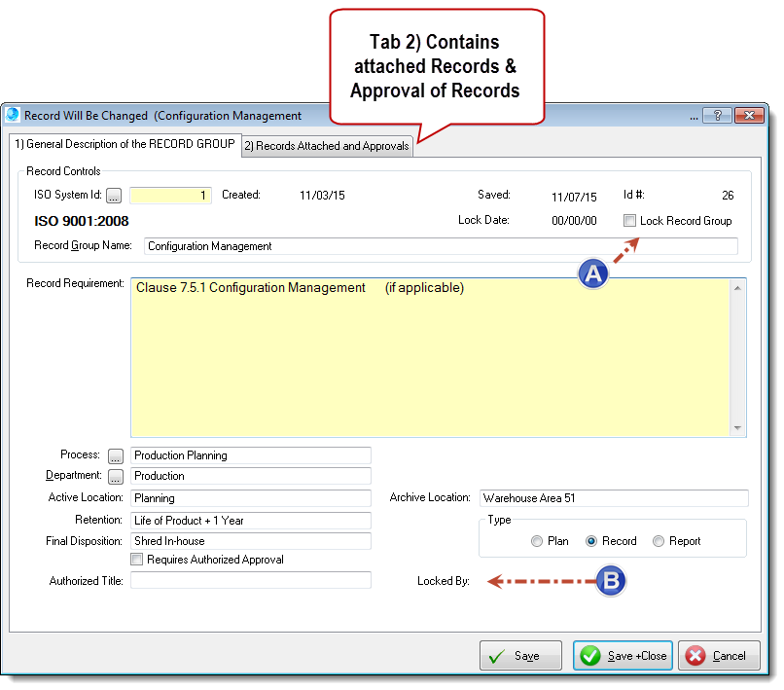Image resolution: width=784 pixels, height=690 pixels.
Task: Click the title bar ellipsis icon
Action: tap(694, 115)
